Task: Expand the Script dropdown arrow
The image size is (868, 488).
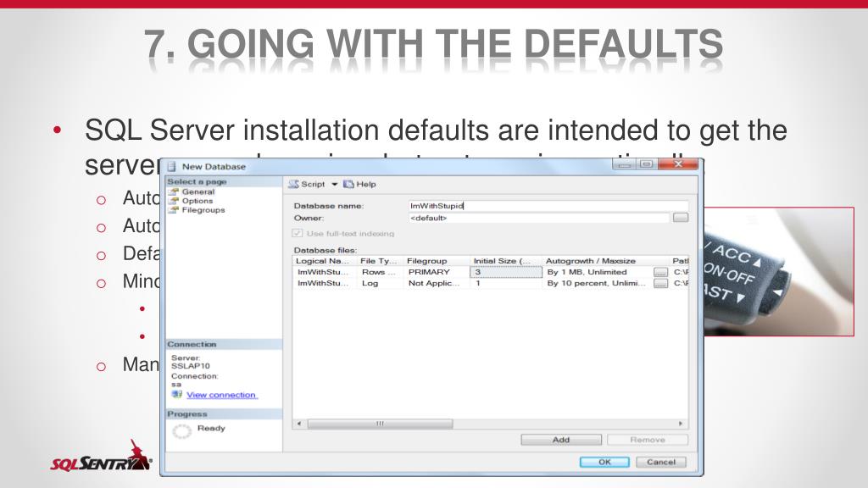Action: (334, 184)
